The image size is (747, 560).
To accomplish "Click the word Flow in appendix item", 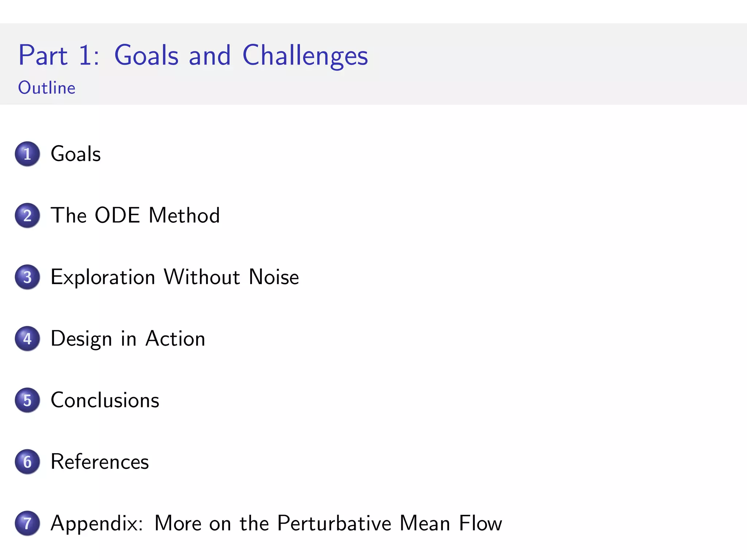I will coord(480,524).
